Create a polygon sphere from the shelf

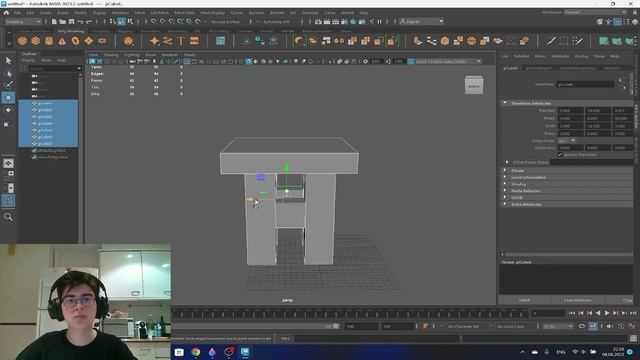click(22, 41)
